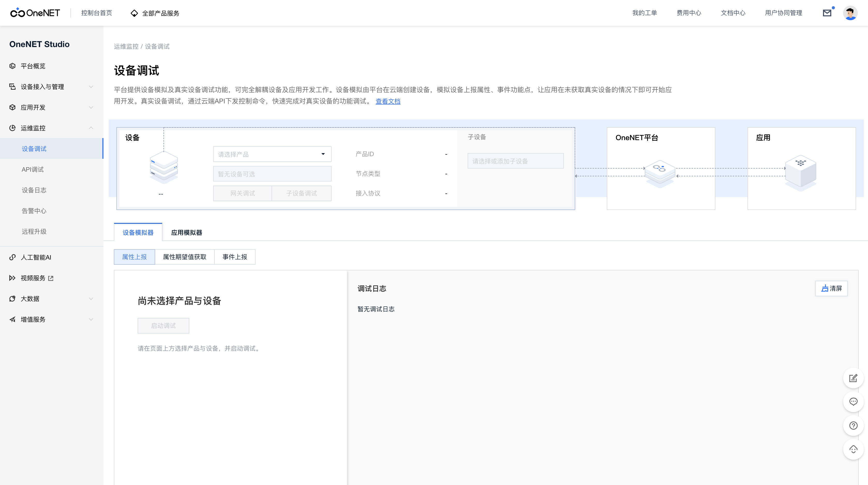
Task: Click the 全部产品服务 diamond icon
Action: click(x=134, y=13)
